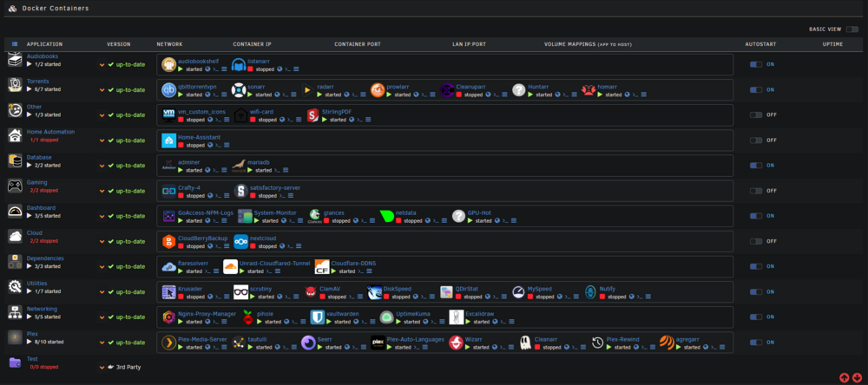Open the Torrents folder link

tap(37, 82)
